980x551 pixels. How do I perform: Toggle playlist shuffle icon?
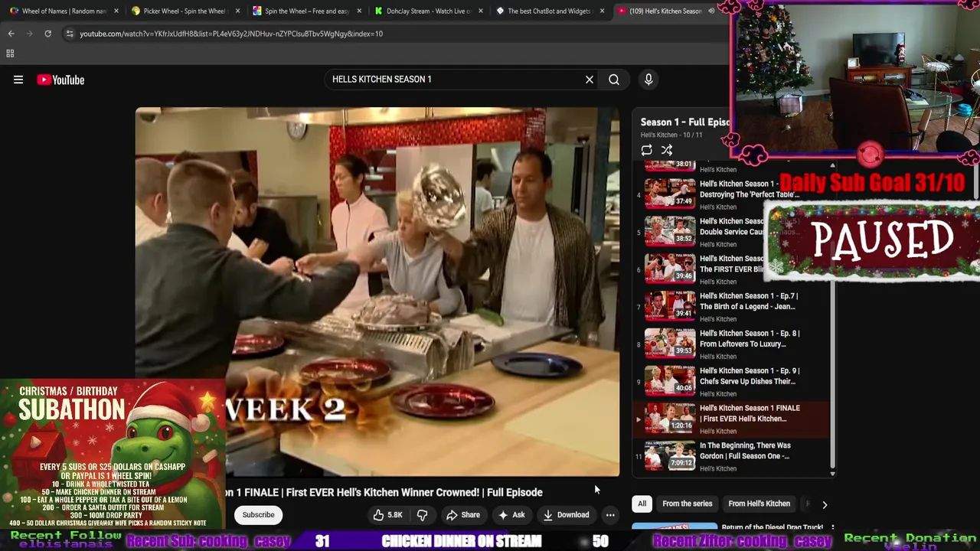(667, 150)
